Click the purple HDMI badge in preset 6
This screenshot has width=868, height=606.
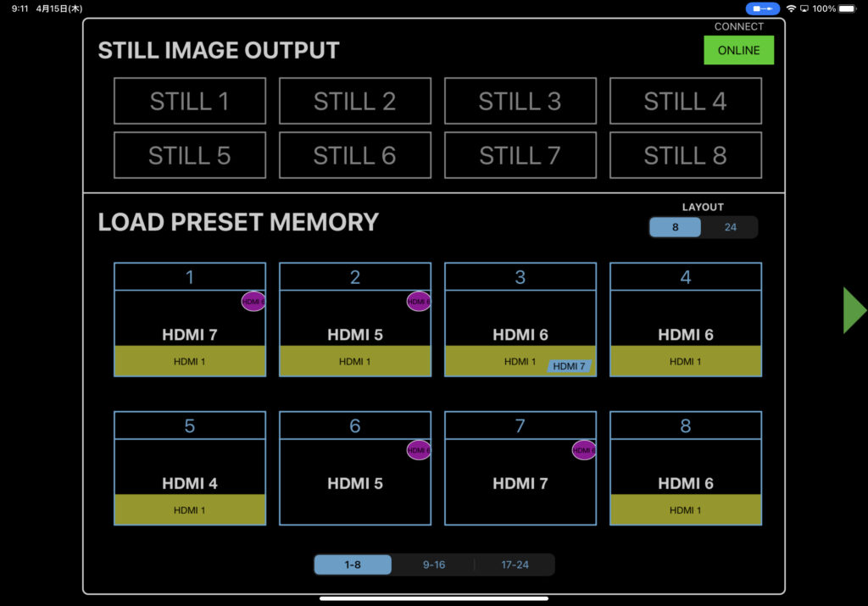(419, 450)
